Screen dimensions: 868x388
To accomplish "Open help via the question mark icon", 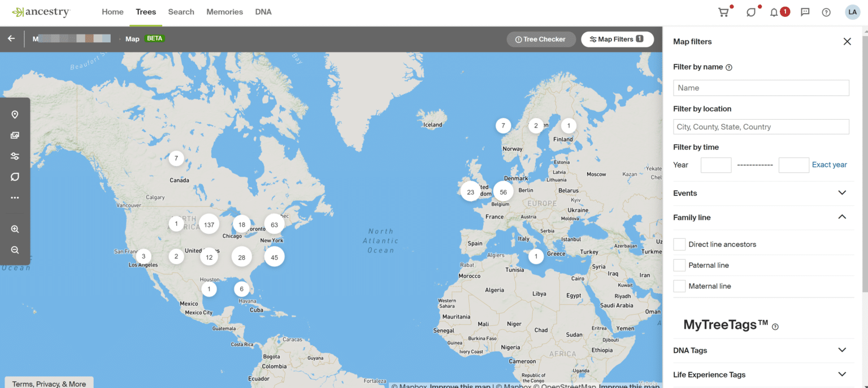I will click(x=826, y=11).
